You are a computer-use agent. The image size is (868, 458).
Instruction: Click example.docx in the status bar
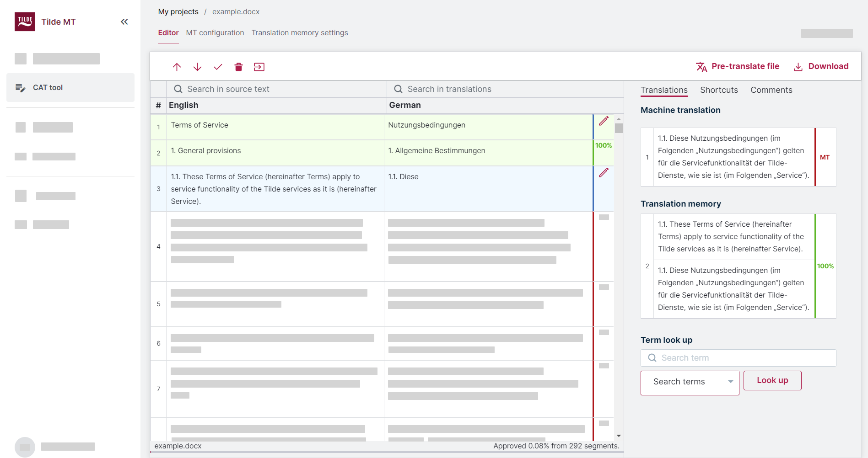[178, 446]
